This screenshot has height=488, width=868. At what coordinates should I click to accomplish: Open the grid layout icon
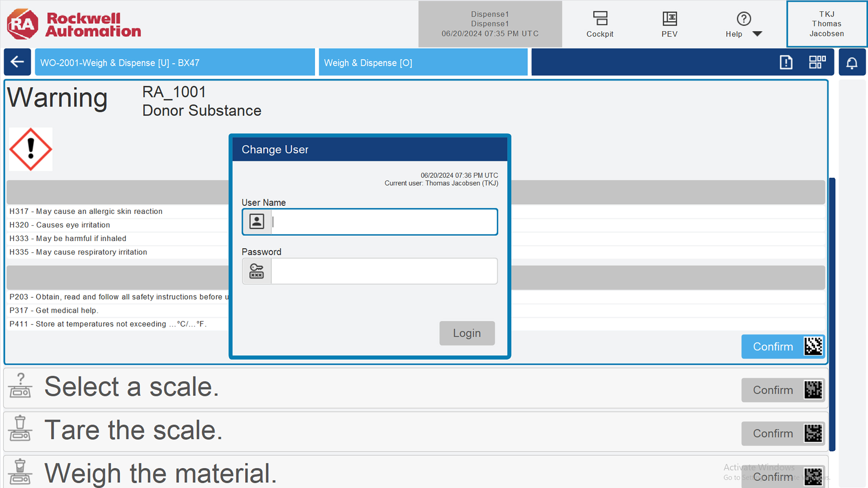tap(817, 62)
